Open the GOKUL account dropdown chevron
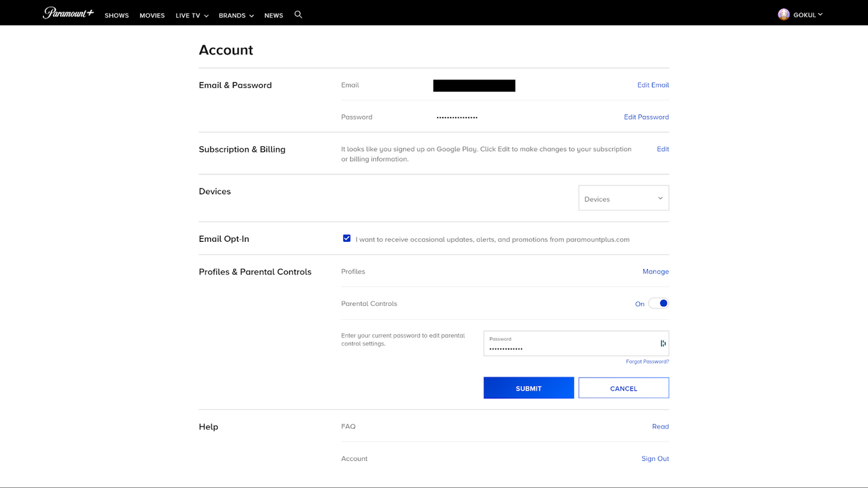Image resolution: width=868 pixels, height=488 pixels. click(820, 14)
